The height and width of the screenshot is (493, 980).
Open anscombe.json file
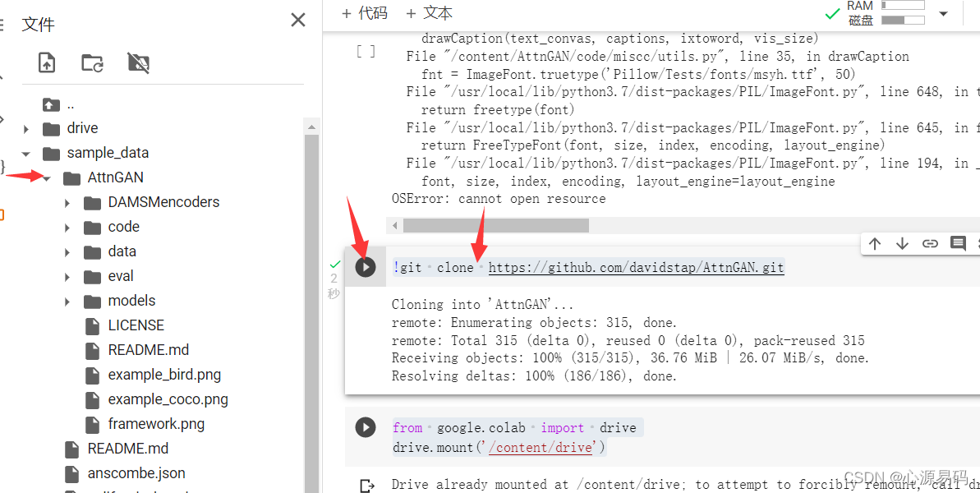[136, 473]
